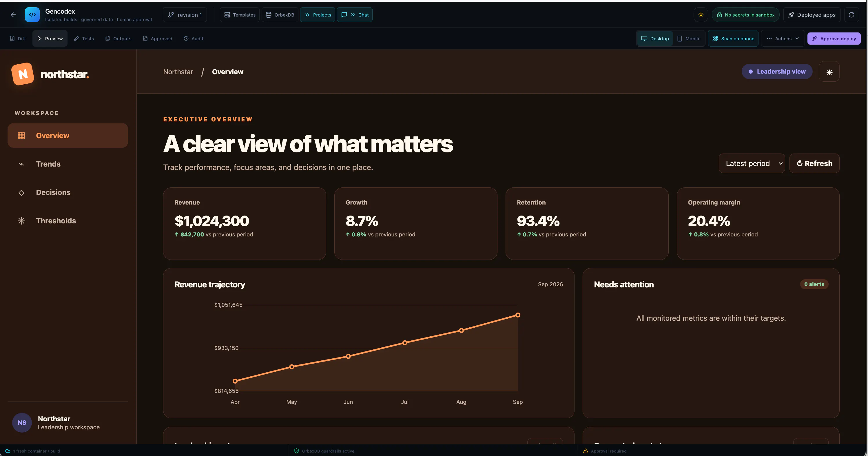
Task: Click the Northstar breadcrumb link
Action: tap(178, 72)
